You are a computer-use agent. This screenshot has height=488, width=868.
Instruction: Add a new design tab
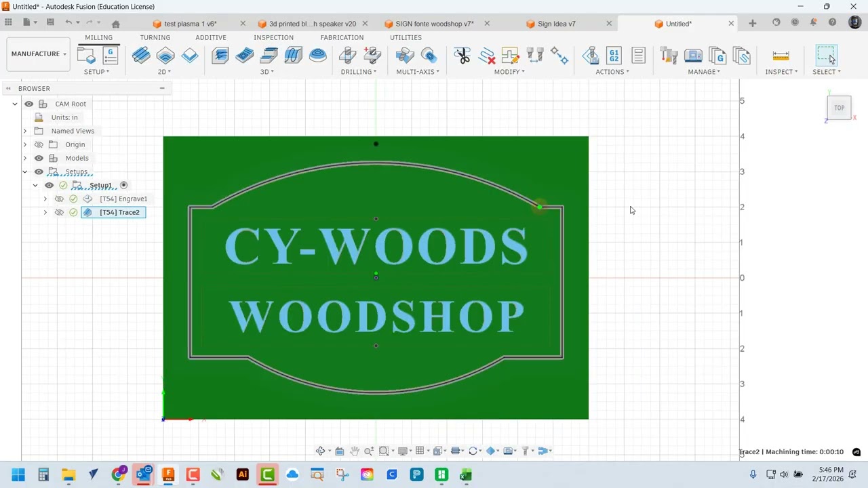[x=753, y=23]
